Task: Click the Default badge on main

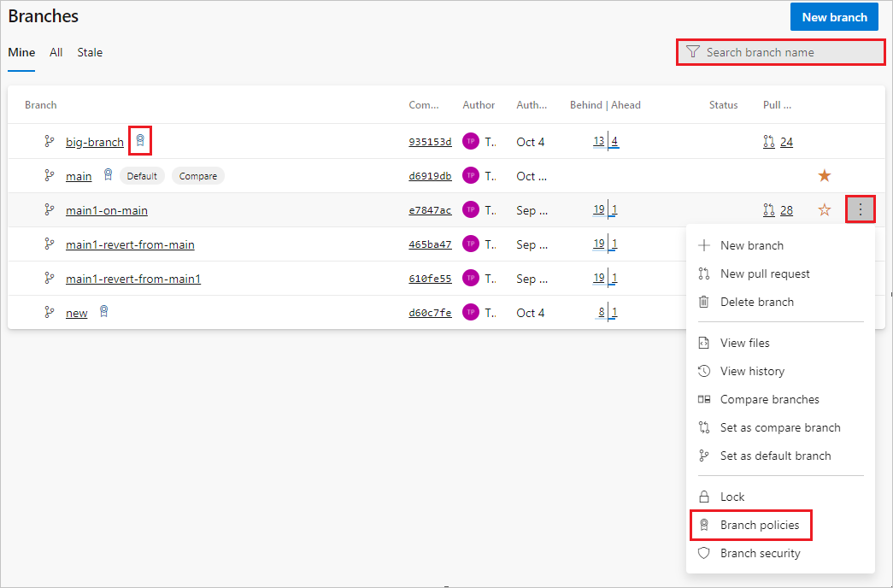Action: point(142,175)
